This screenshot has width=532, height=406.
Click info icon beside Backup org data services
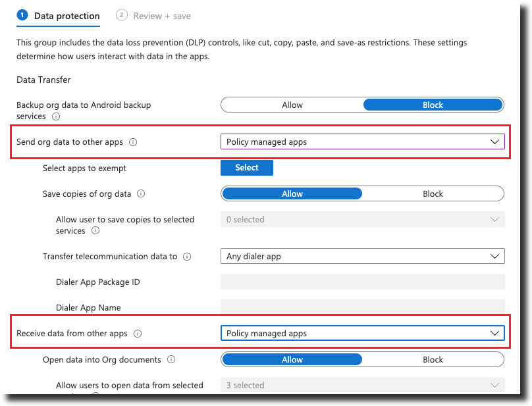[x=56, y=116]
